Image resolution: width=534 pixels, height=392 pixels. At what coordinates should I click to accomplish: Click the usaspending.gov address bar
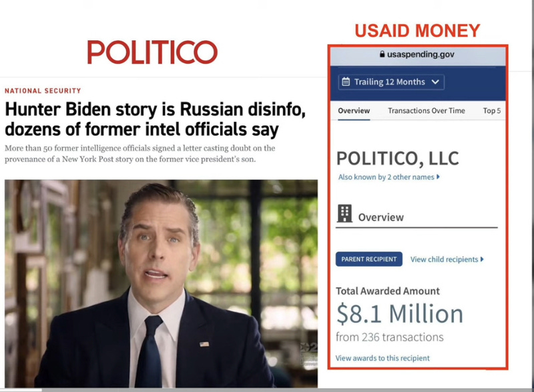(418, 55)
